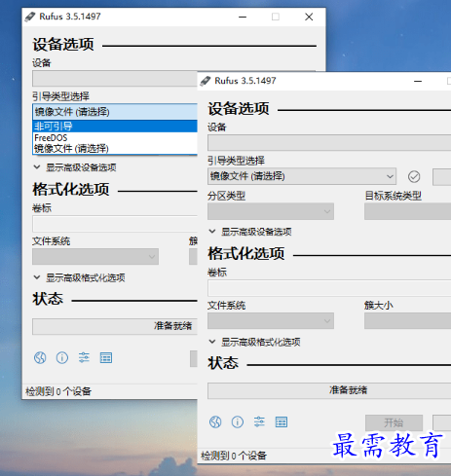This screenshot has width=451, height=476.
Task: Click the 卷标 input field in back window
Action: [x=115, y=224]
